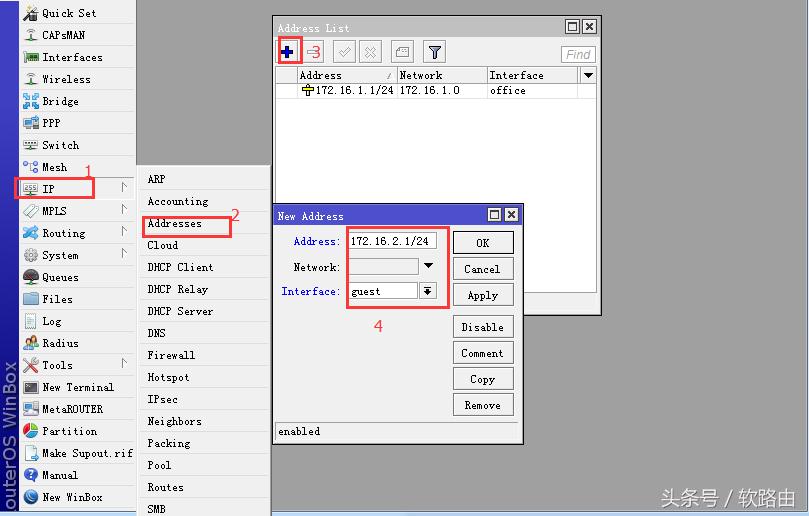Screen dimensions: 809x516
Task: Disable entry with cross toolbar icon
Action: 370,52
